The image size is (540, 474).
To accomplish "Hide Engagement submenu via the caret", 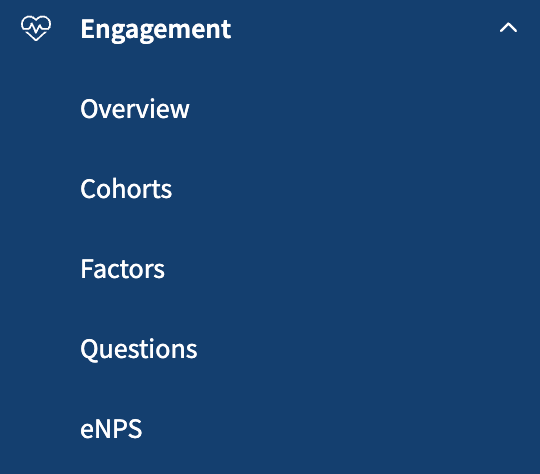I will click(x=508, y=28).
